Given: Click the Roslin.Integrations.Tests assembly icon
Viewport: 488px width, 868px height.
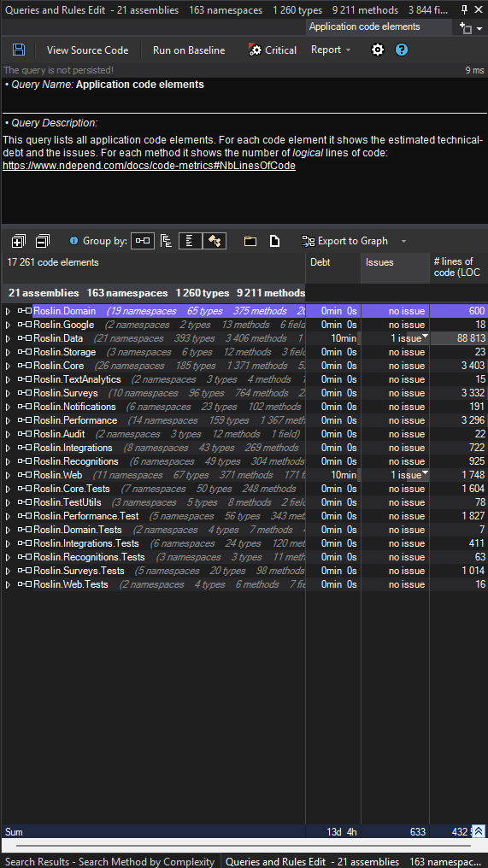Looking at the screenshot, I should click(x=25, y=543).
